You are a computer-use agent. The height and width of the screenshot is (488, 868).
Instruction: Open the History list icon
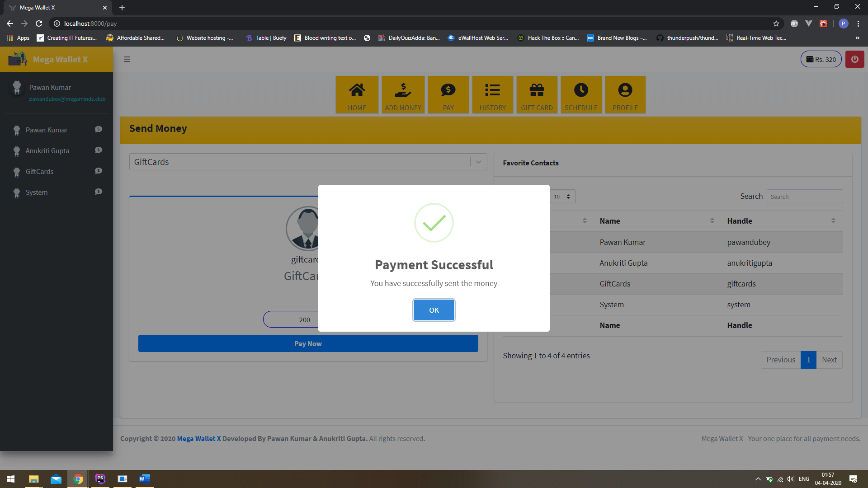point(492,90)
